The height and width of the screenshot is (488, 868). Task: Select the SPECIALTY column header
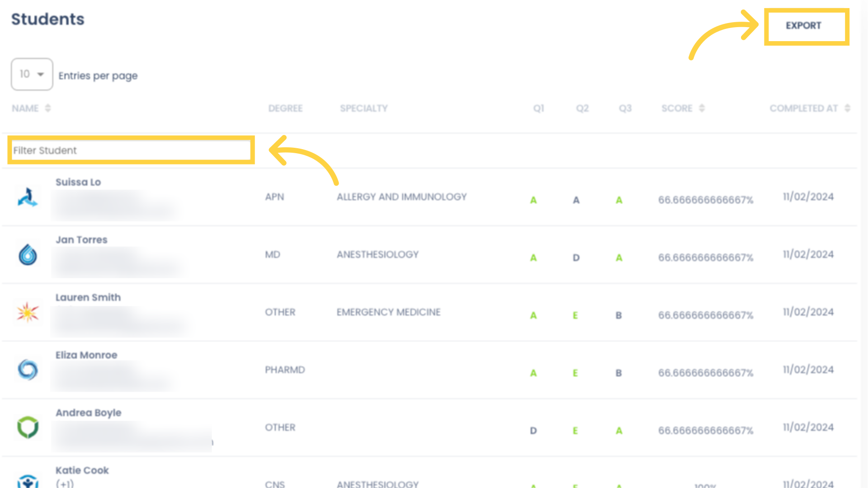click(363, 108)
